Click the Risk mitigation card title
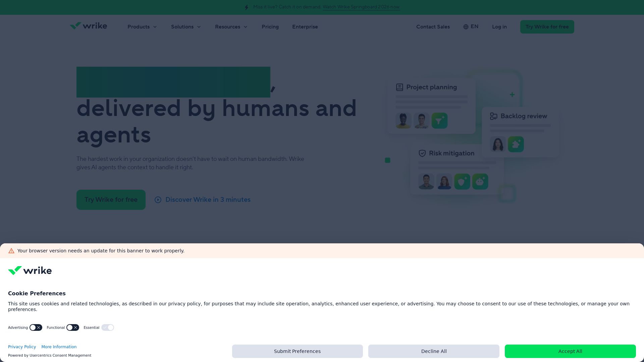 pos(452,154)
